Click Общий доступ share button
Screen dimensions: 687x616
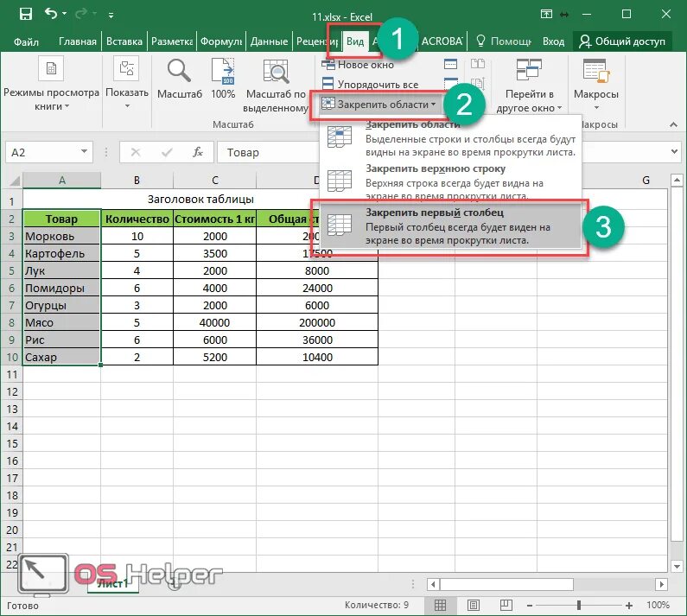pyautogui.click(x=622, y=41)
